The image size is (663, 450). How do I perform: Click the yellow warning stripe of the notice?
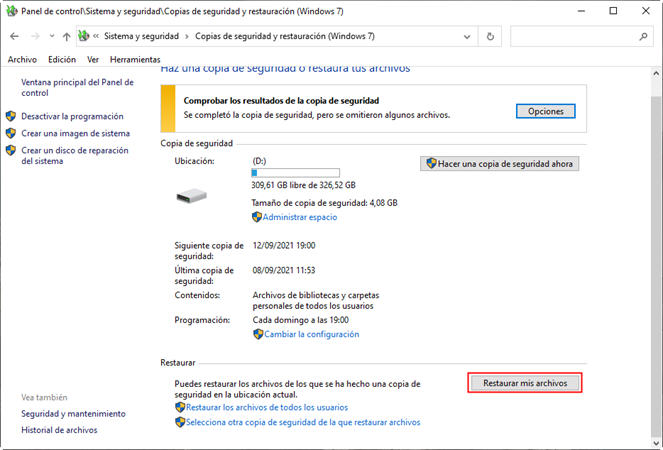click(168, 108)
